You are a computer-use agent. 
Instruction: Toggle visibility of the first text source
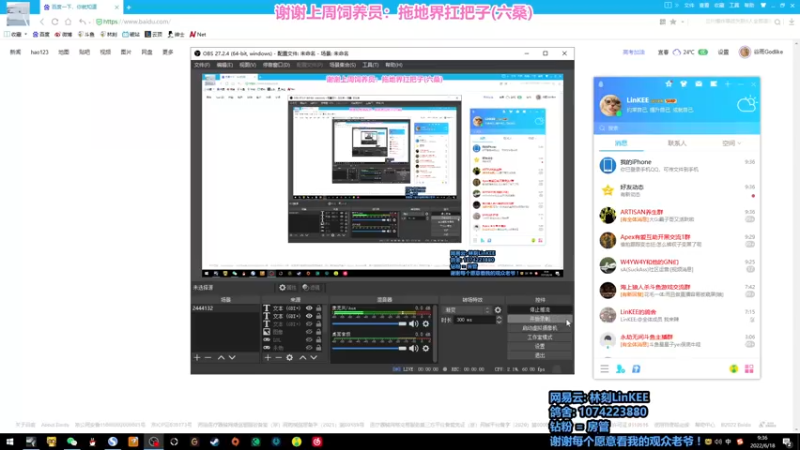click(309, 308)
